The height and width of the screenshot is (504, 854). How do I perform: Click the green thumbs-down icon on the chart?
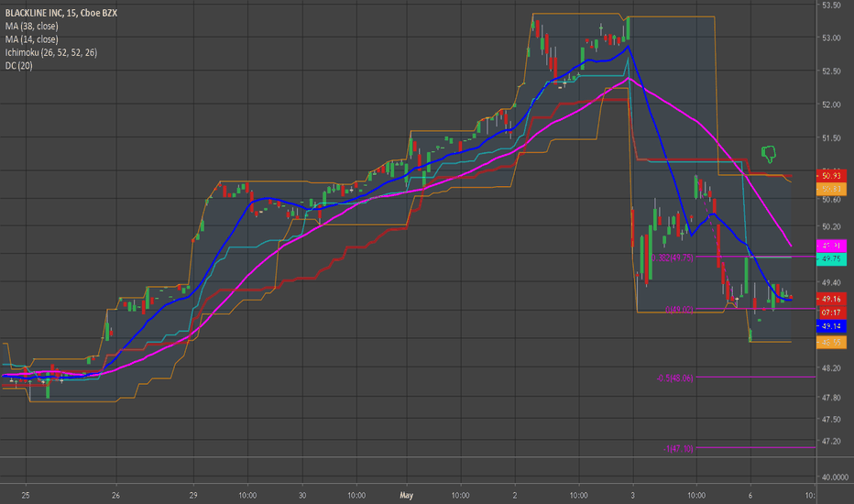769,154
